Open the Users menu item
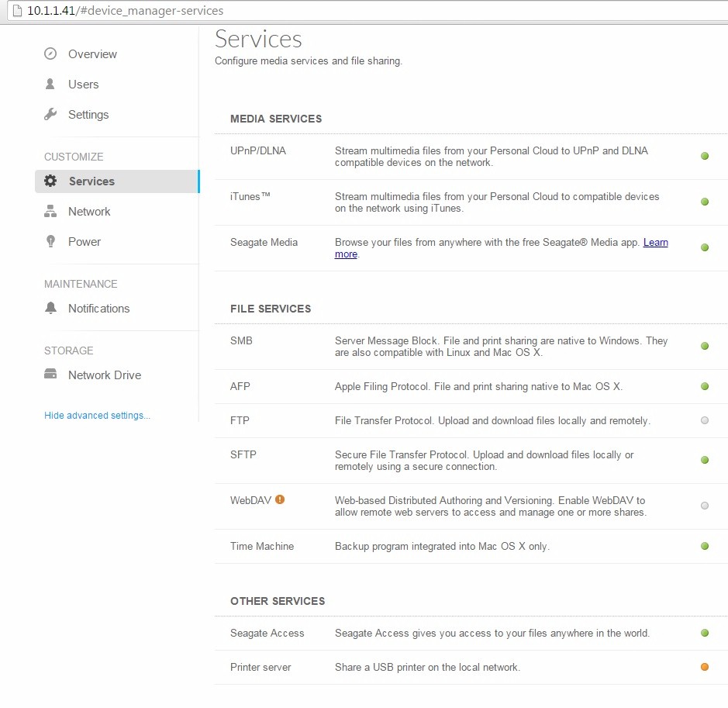This screenshot has width=728, height=708. pyautogui.click(x=83, y=84)
